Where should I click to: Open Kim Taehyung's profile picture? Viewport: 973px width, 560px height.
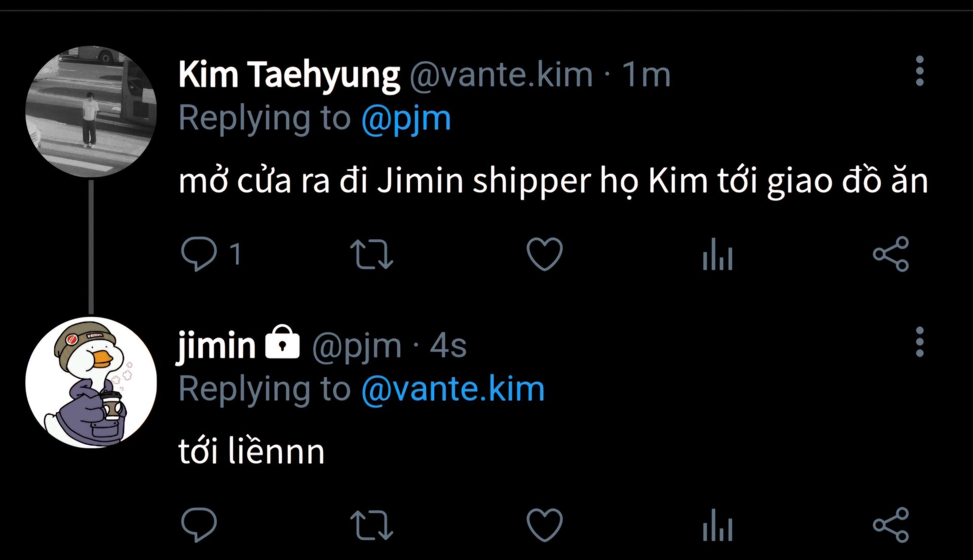[x=91, y=111]
